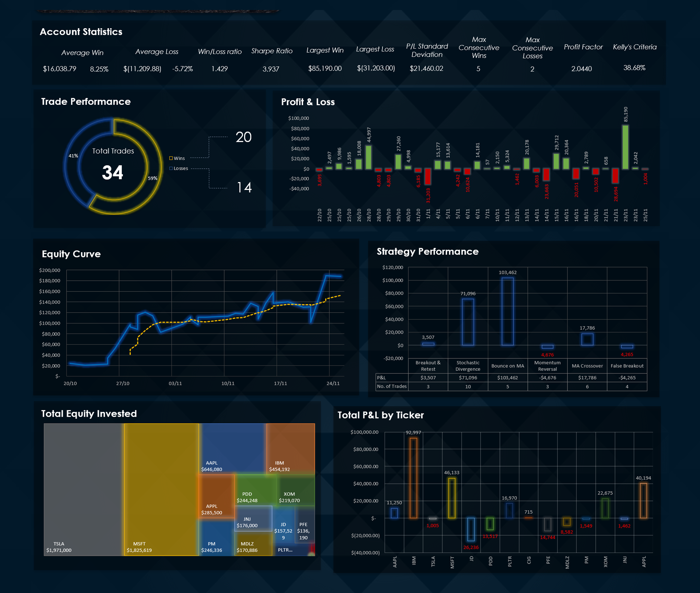Click the 24/11 date label on Equity Curve

333,383
